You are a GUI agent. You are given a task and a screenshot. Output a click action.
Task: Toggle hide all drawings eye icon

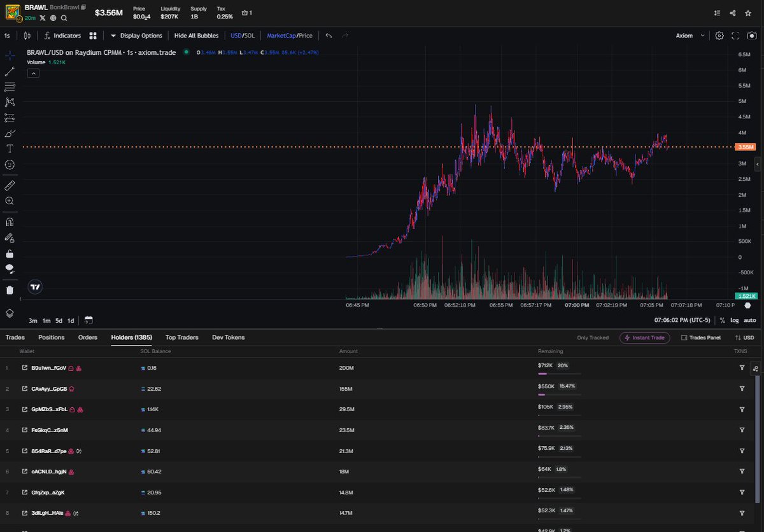(x=10, y=269)
